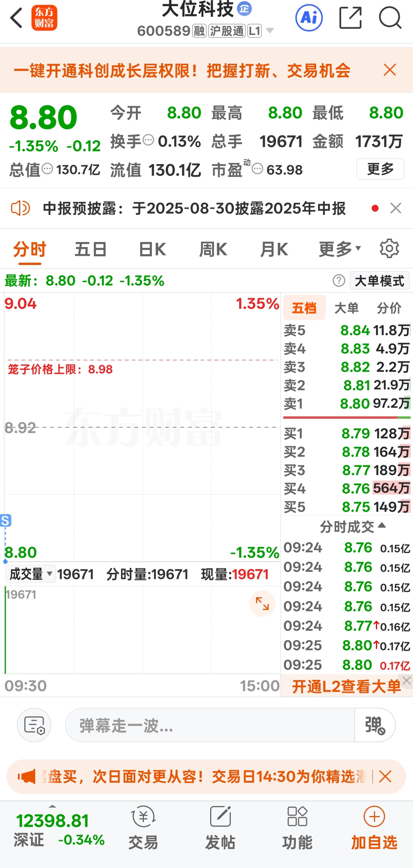Open the Ai assistant icon
The image size is (413, 868).
(309, 18)
